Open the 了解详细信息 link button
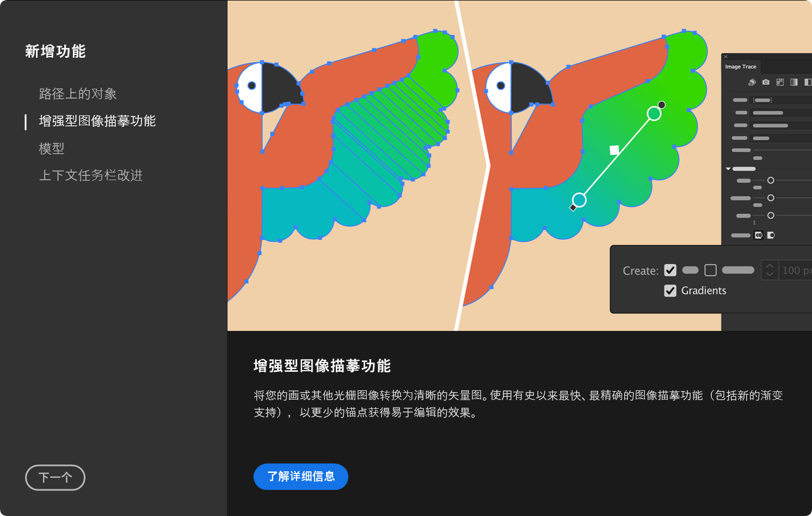The height and width of the screenshot is (516, 812). point(301,476)
